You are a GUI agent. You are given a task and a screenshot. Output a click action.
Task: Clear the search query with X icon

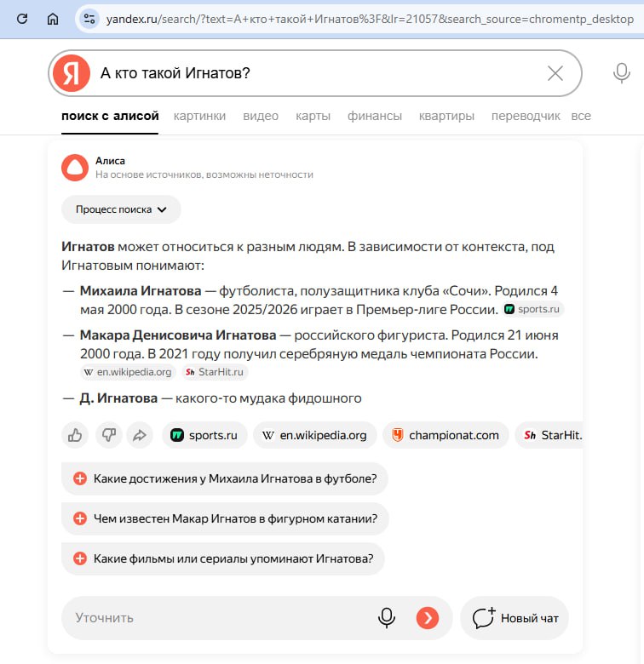(555, 74)
